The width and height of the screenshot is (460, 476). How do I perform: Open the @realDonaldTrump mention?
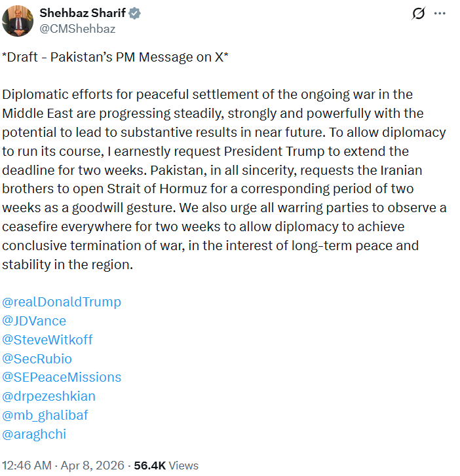pos(62,302)
